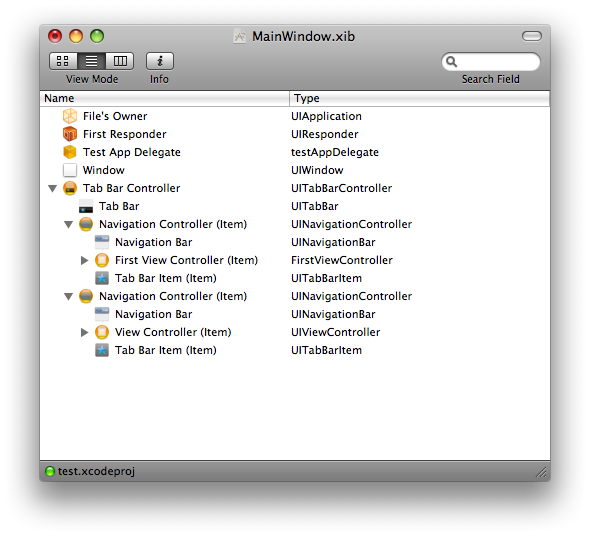This screenshot has height=536, width=590.
Task: Click the File's Owner cube icon
Action: pyautogui.click(x=70, y=116)
